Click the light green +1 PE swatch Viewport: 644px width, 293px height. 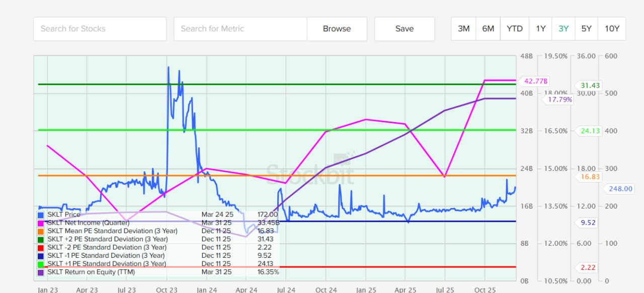pos(41,264)
